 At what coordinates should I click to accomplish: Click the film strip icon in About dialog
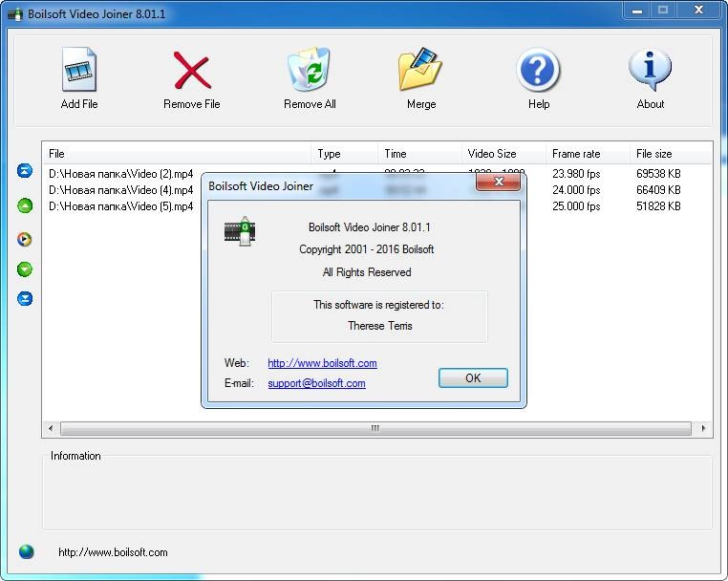[x=240, y=231]
